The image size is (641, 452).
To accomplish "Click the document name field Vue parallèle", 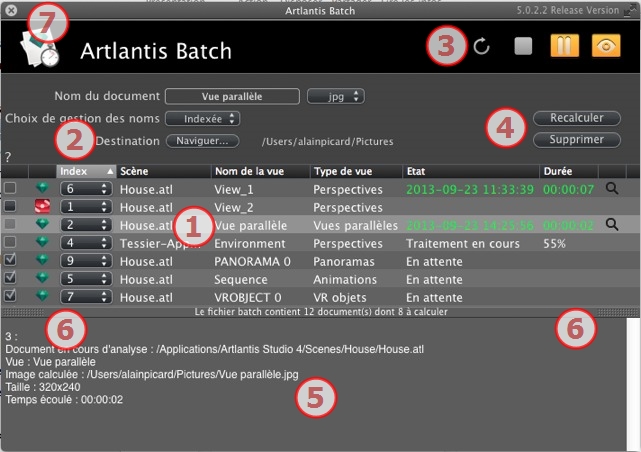I will (232, 96).
